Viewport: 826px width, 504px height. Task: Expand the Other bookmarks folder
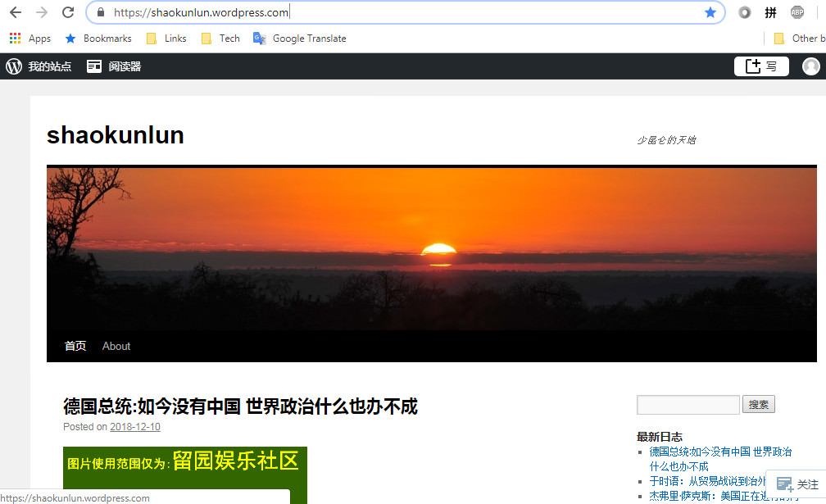[800, 39]
